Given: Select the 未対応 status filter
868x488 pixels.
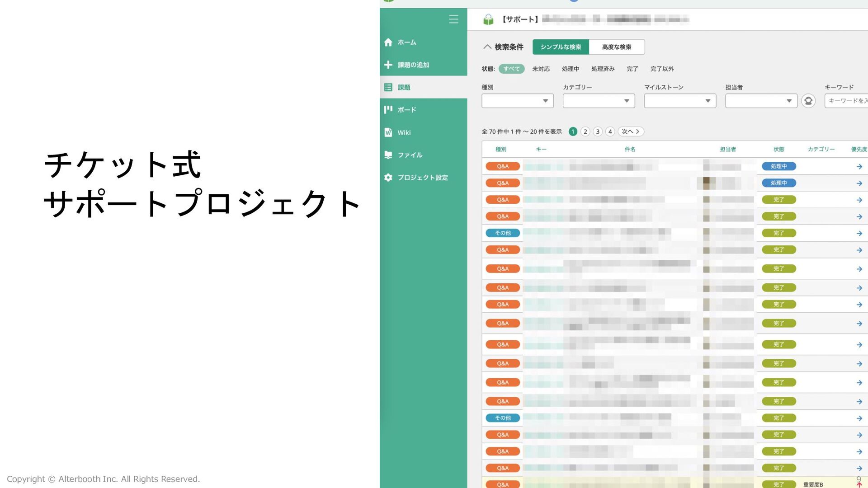Looking at the screenshot, I should pyautogui.click(x=541, y=69).
